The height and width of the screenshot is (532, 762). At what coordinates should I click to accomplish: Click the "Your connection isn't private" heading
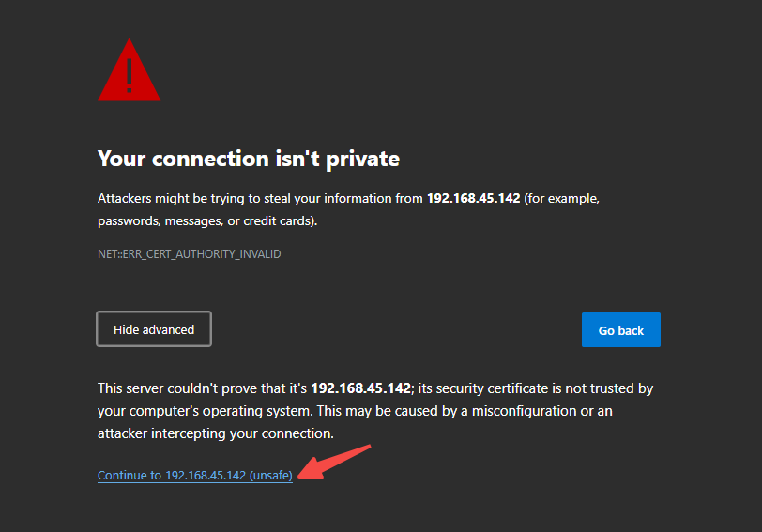249,159
